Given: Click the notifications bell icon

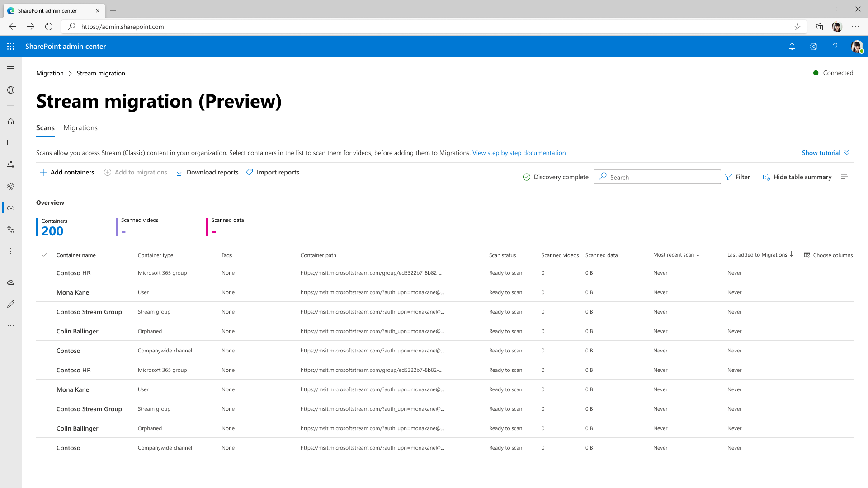Looking at the screenshot, I should pos(792,47).
